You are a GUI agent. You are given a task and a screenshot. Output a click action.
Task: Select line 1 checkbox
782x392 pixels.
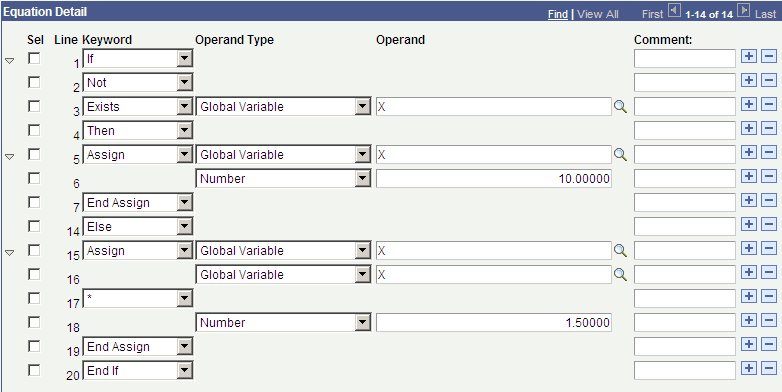click(34, 58)
